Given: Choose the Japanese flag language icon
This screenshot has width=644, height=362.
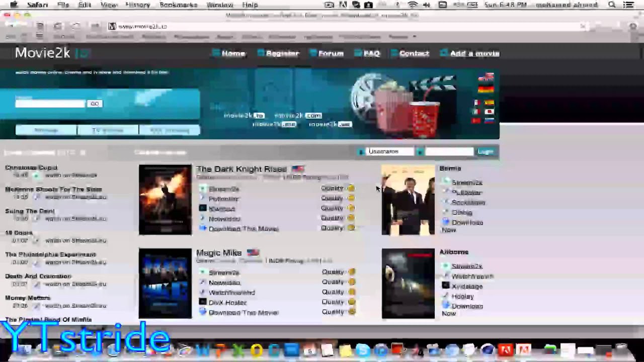Looking at the screenshot, I should (x=489, y=112).
